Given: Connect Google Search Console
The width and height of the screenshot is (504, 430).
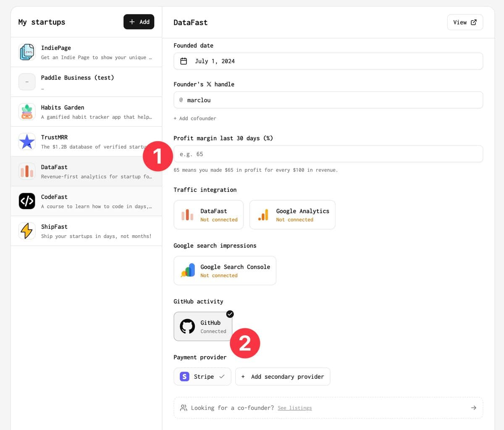Looking at the screenshot, I should (x=225, y=270).
